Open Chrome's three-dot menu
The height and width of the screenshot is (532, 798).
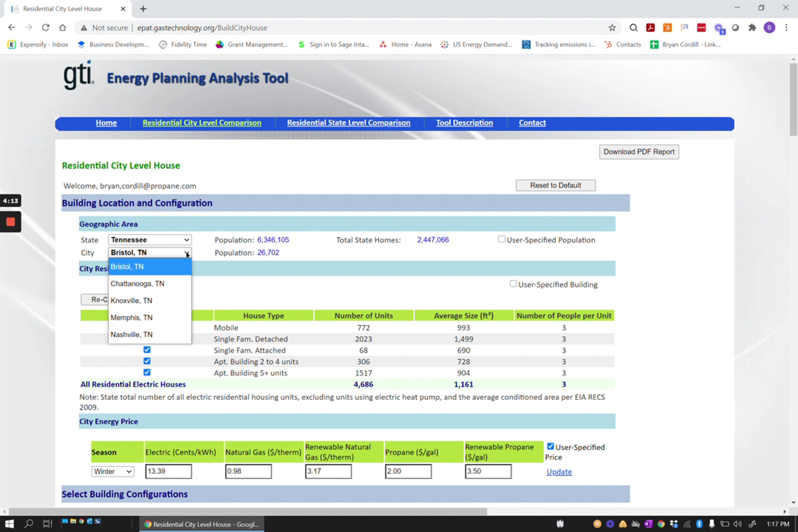786,28
